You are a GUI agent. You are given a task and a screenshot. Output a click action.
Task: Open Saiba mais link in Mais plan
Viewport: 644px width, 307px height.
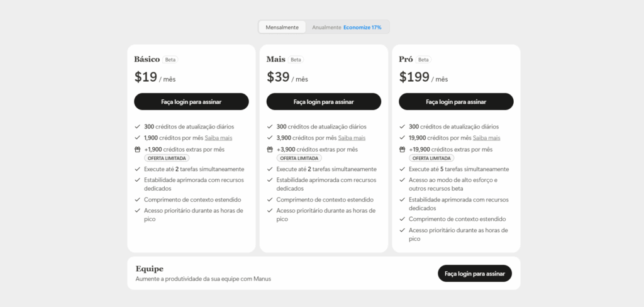[x=352, y=138]
